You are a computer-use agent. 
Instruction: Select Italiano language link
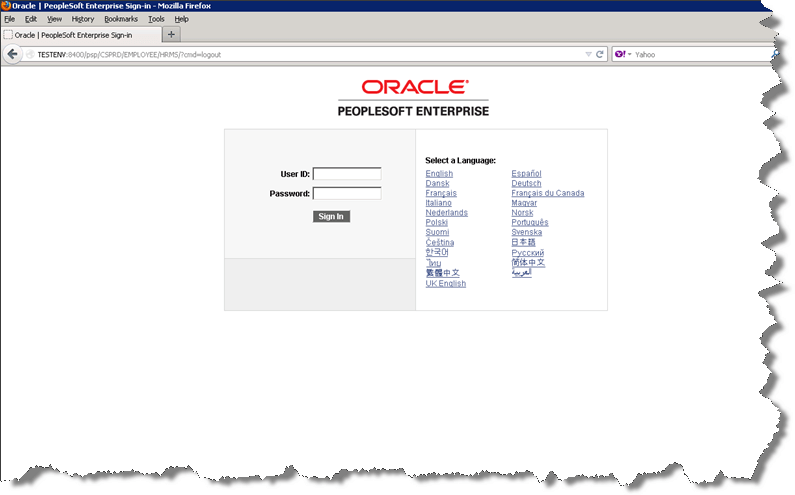439,202
